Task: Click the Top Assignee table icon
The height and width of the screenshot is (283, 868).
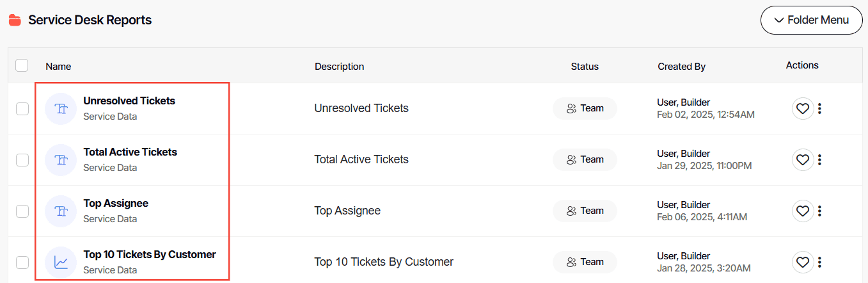Action: coord(61,211)
